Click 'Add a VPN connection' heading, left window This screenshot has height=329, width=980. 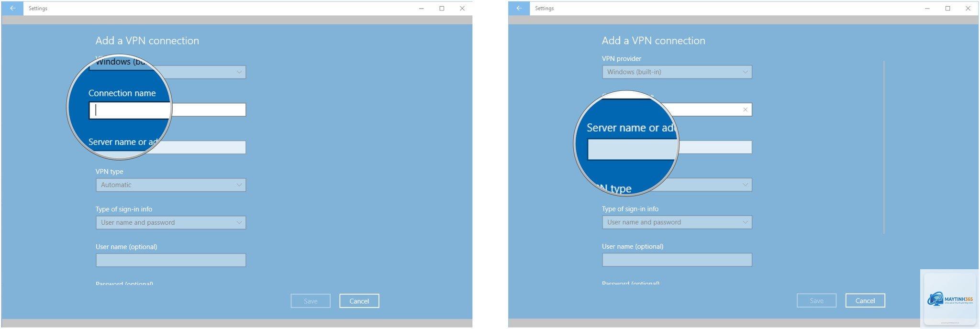[x=147, y=41]
